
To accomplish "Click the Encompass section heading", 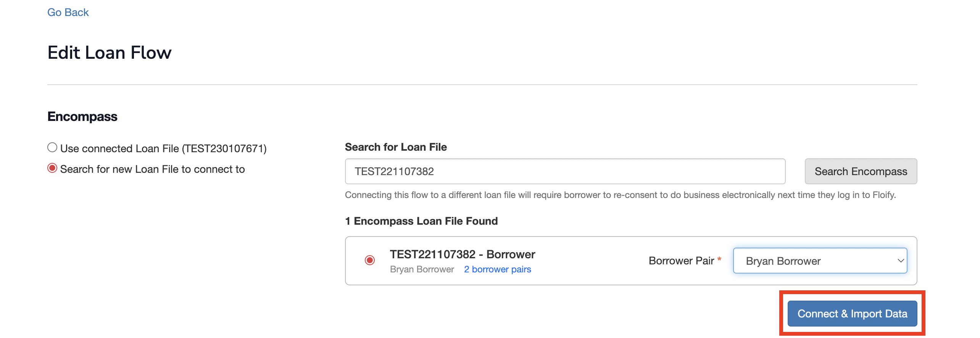I will (82, 117).
